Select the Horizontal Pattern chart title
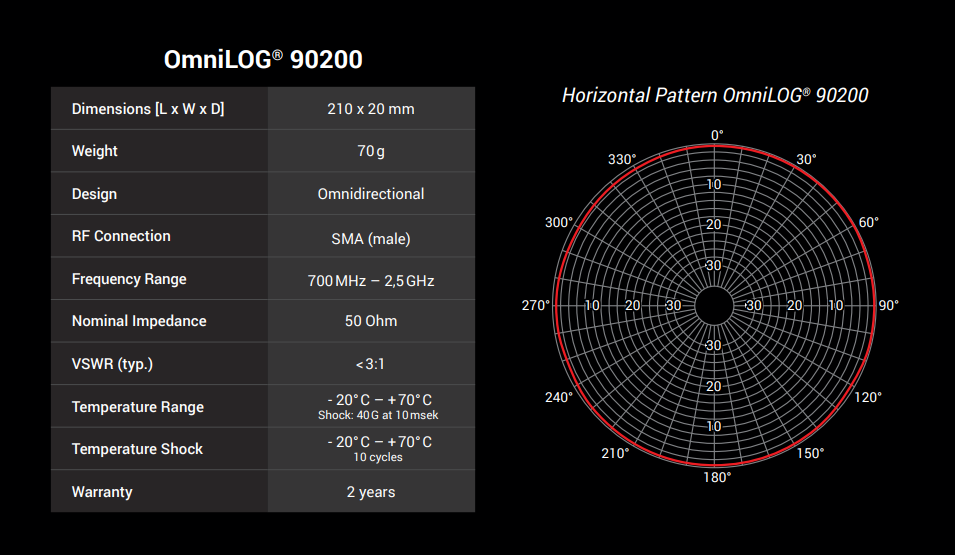The height and width of the screenshot is (555, 955). pos(714,96)
